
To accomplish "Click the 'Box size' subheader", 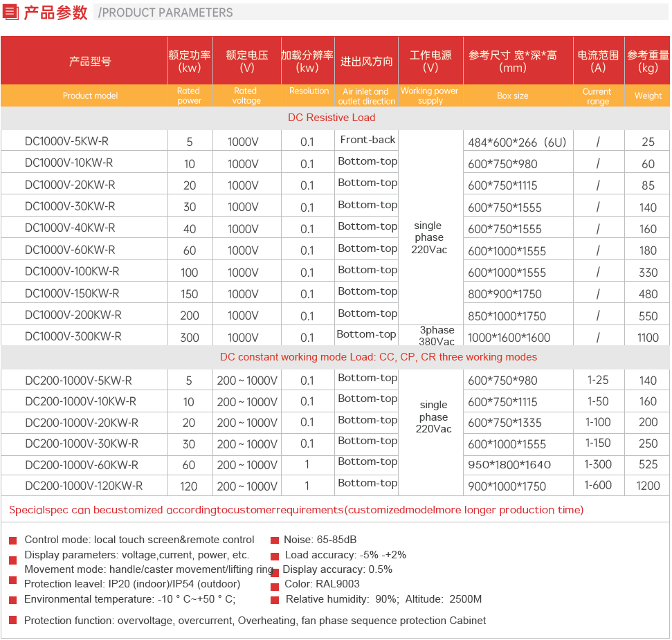I will pos(513,95).
